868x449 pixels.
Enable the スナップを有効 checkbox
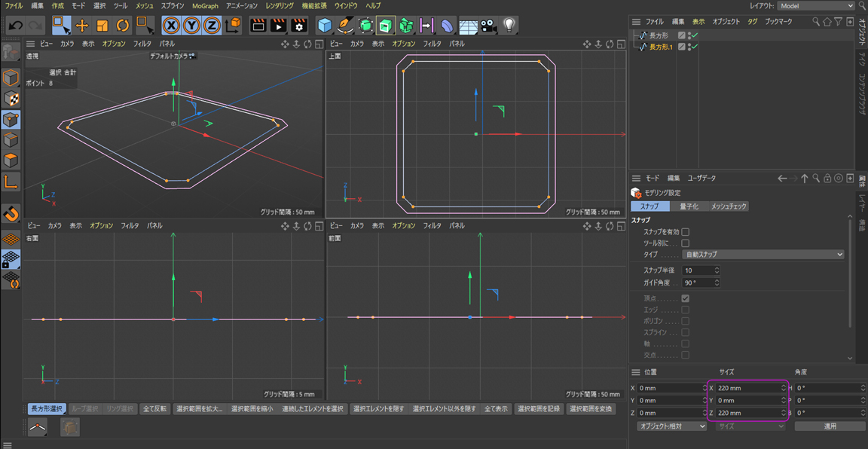point(685,232)
